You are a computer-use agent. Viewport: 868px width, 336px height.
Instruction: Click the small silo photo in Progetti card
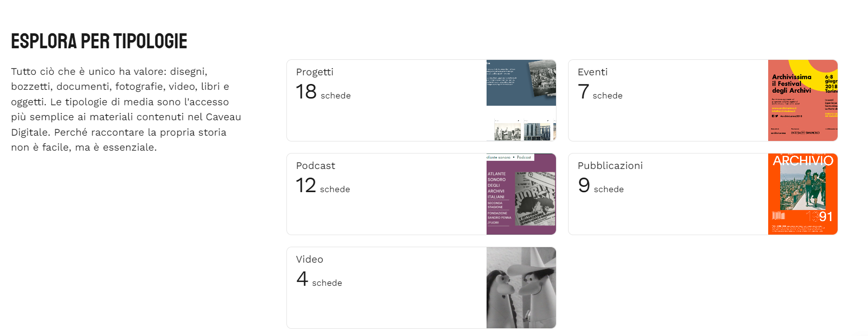click(x=537, y=130)
